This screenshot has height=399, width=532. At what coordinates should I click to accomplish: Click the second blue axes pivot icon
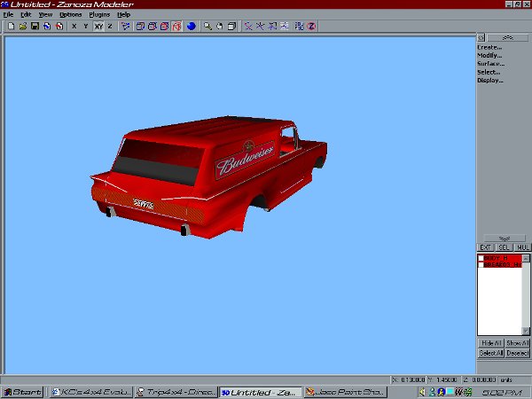pyautogui.click(x=260, y=26)
